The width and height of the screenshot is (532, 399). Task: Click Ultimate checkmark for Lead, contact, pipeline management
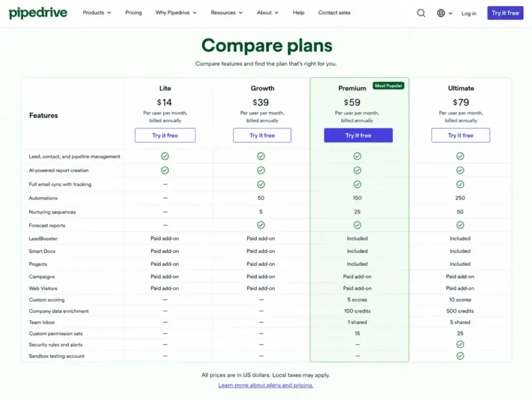(460, 156)
